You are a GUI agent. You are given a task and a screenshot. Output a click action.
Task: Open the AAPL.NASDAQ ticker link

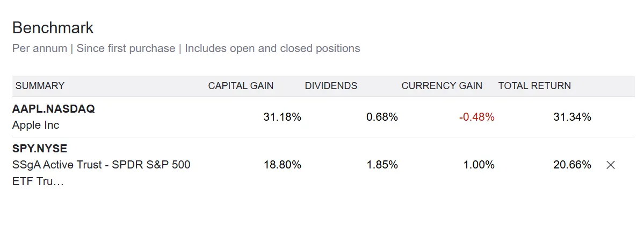tap(53, 109)
